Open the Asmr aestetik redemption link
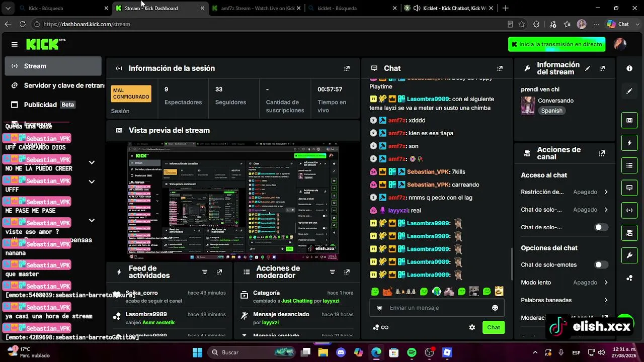 (x=157, y=323)
